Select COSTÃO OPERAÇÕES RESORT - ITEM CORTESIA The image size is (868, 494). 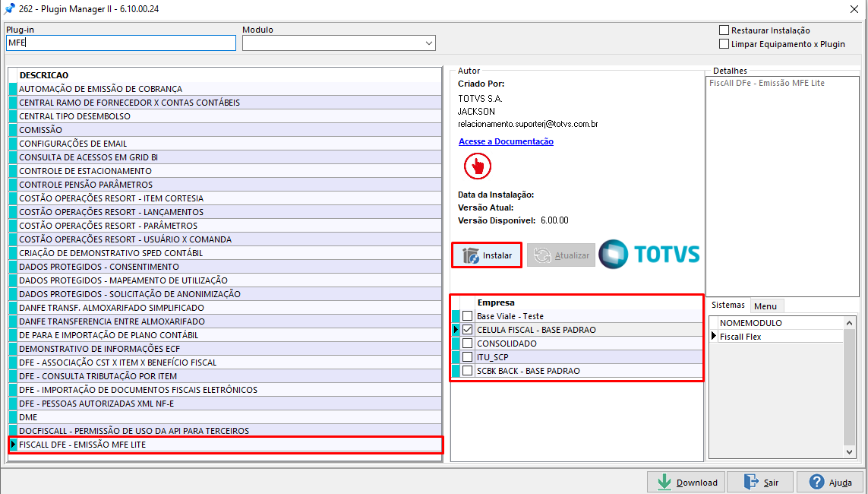(230, 198)
